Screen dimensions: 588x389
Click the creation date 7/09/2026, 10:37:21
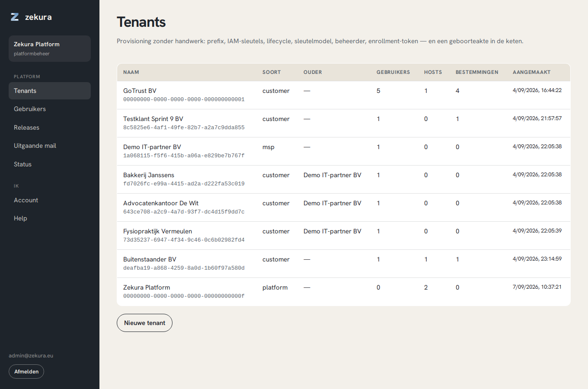537,287
